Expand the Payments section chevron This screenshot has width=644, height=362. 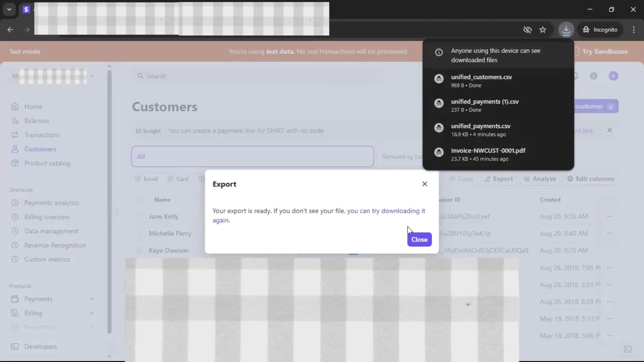(92, 299)
